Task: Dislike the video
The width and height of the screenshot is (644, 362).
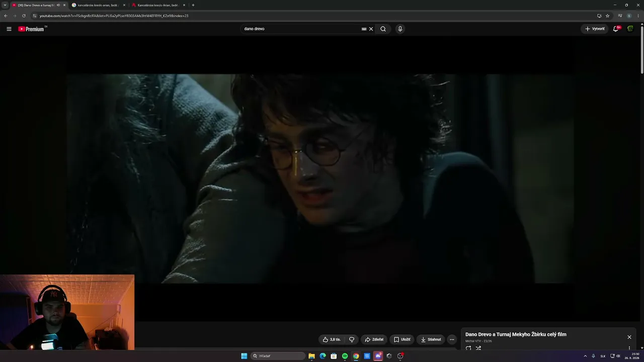Action: click(x=351, y=339)
